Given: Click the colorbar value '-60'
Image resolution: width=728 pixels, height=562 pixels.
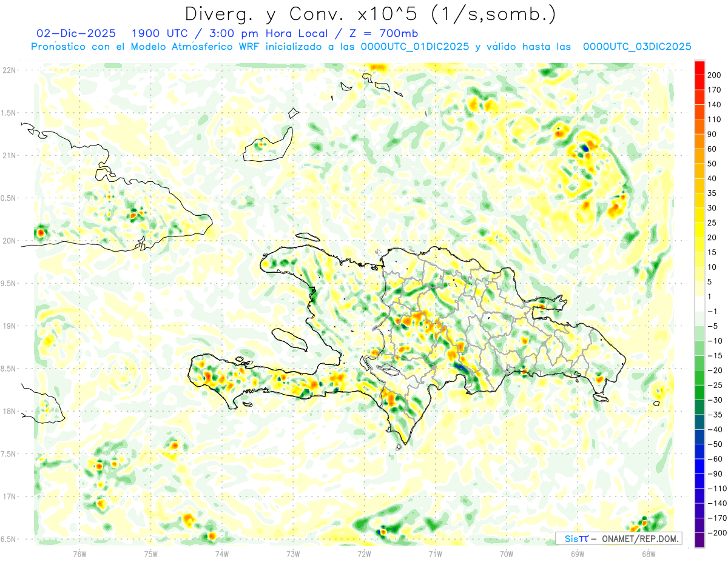Looking at the screenshot, I should pyautogui.click(x=715, y=459).
